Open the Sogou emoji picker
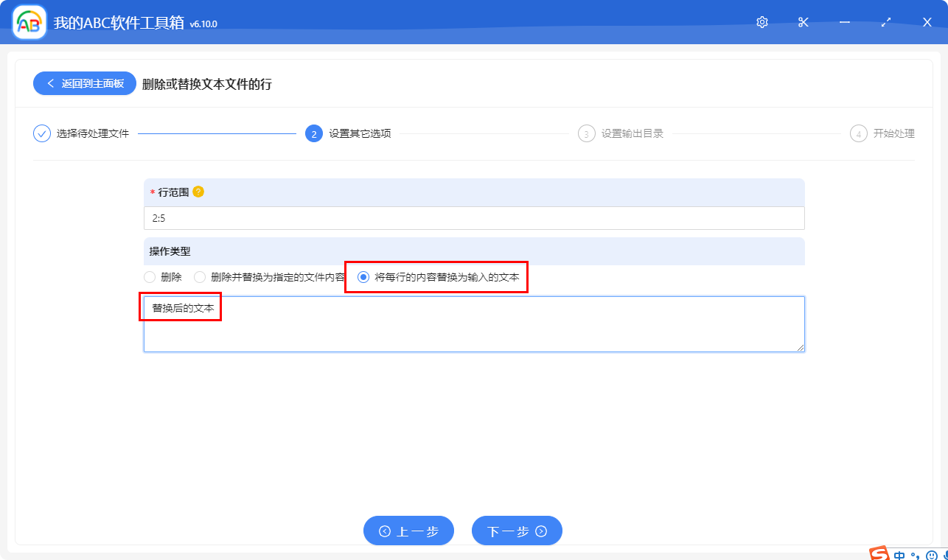948x560 pixels. coord(932,555)
